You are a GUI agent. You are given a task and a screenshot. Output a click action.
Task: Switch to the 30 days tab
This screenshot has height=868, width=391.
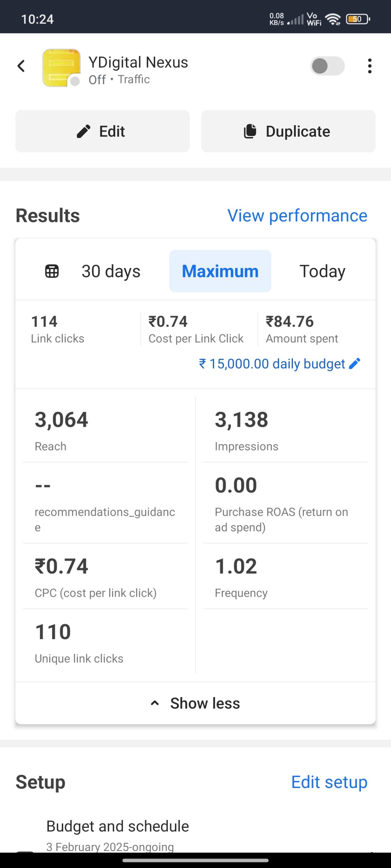point(111,271)
